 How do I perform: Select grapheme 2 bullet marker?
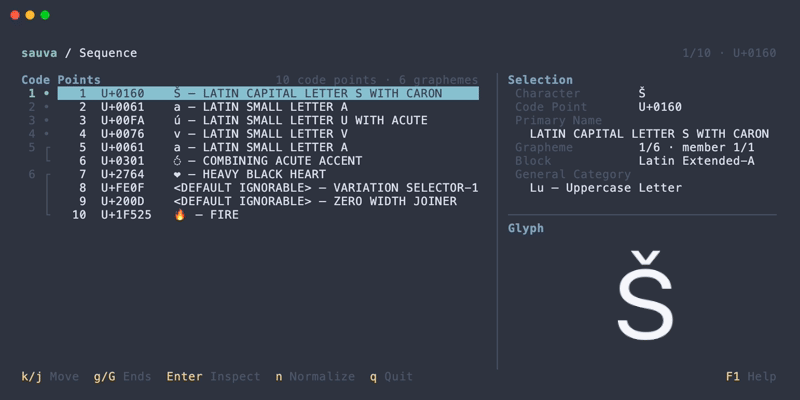tap(46, 107)
